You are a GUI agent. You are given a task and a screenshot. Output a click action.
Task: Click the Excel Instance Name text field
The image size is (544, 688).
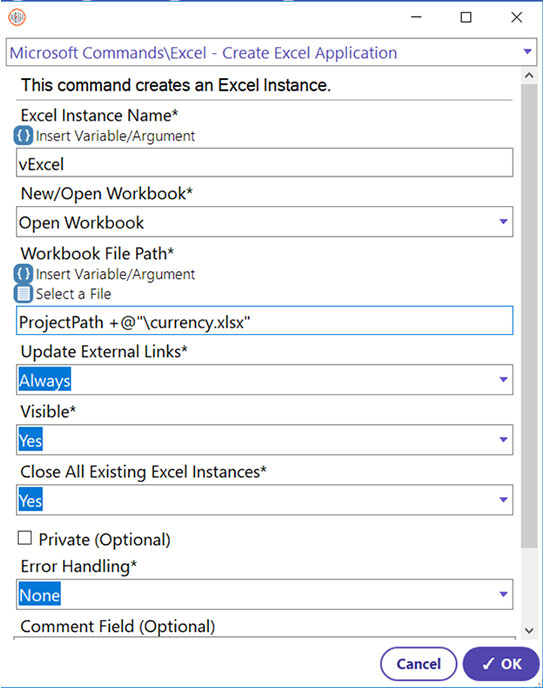point(265,163)
